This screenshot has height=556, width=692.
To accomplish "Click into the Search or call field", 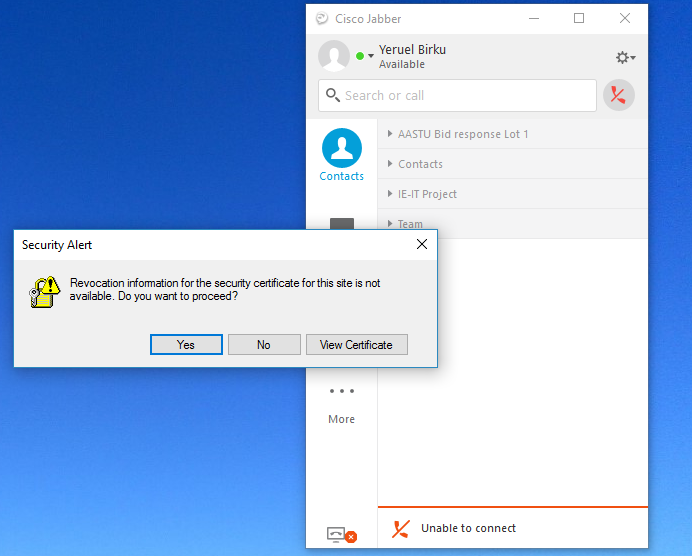I will [x=457, y=95].
